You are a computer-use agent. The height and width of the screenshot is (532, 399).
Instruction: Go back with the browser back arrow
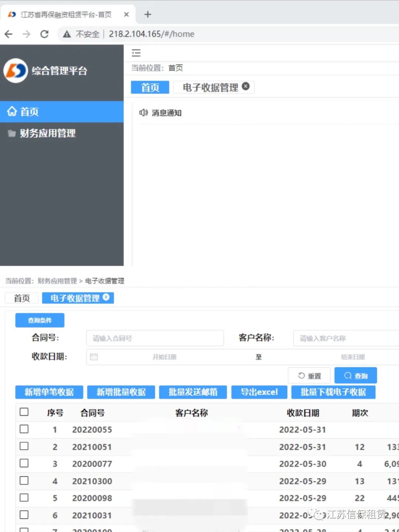coord(8,34)
